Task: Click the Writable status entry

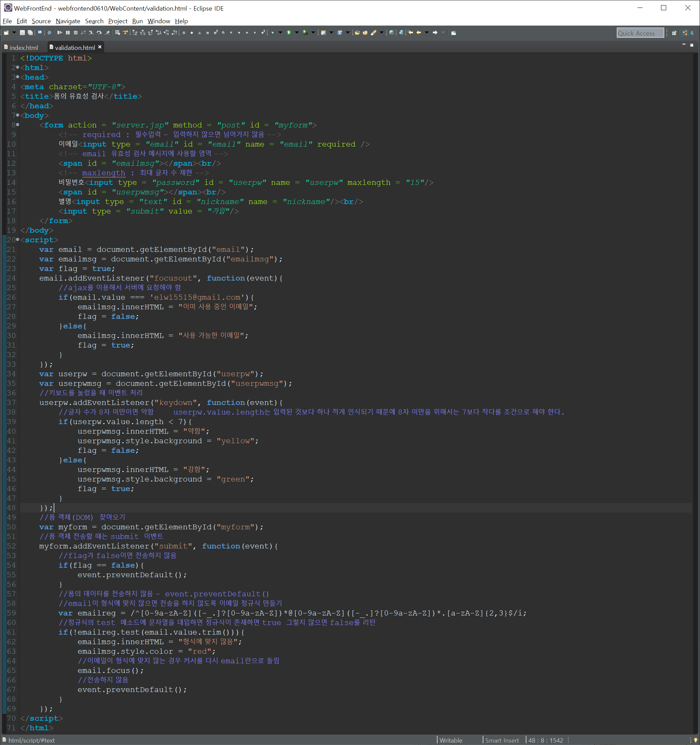Action: click(451, 740)
